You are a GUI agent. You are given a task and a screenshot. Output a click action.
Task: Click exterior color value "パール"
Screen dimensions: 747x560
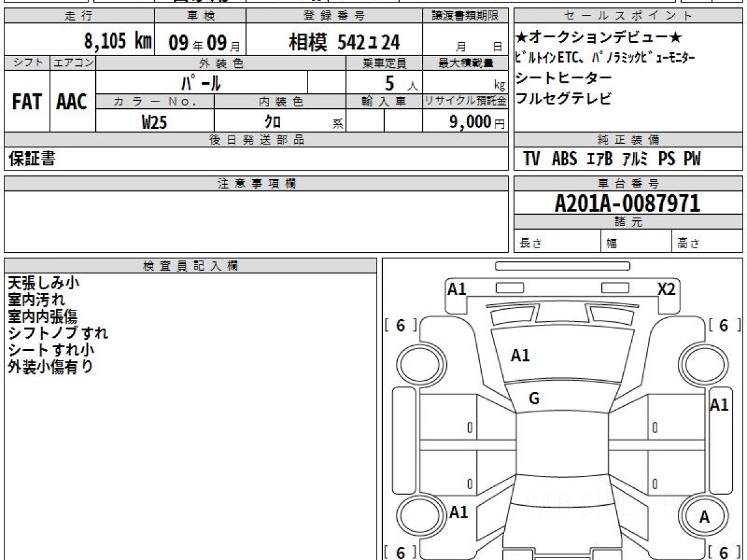click(x=200, y=82)
